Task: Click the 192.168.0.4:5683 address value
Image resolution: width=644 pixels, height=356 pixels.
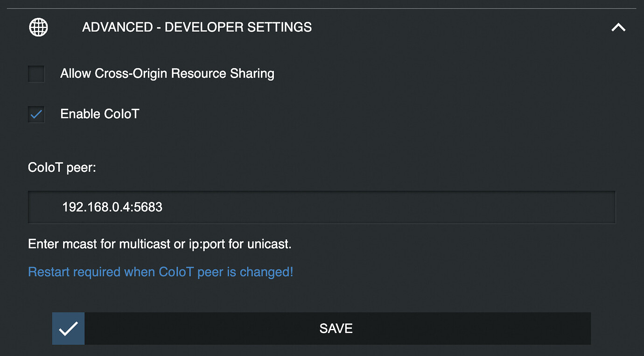Action: point(112,207)
